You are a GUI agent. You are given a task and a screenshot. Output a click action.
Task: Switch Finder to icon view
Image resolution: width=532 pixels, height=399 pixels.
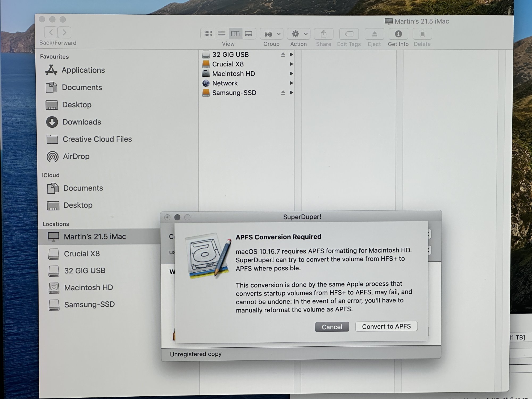coord(208,34)
